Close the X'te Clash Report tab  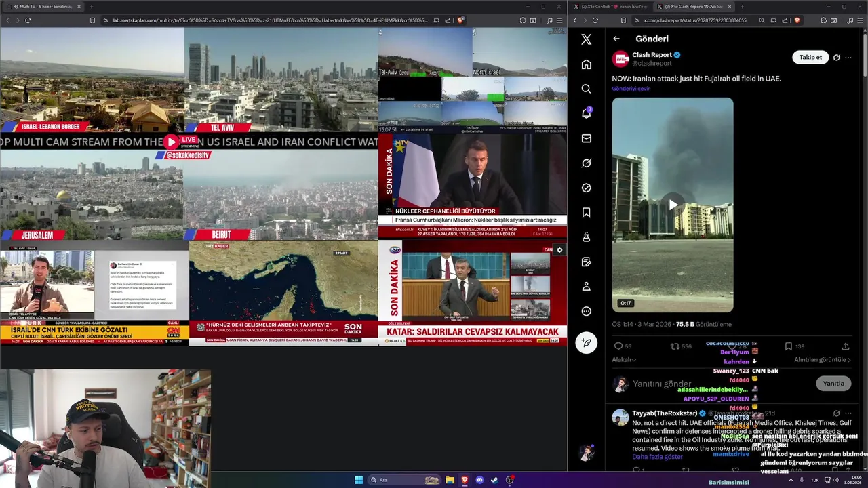pos(730,7)
